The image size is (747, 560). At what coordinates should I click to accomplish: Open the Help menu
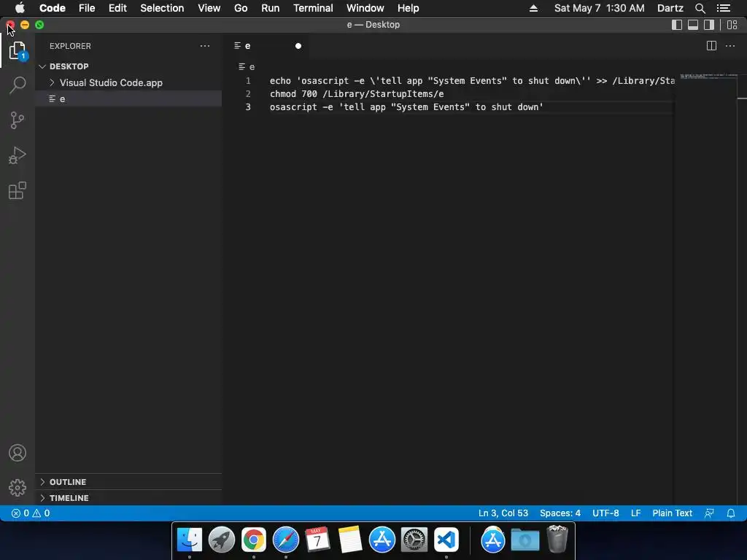click(x=409, y=8)
